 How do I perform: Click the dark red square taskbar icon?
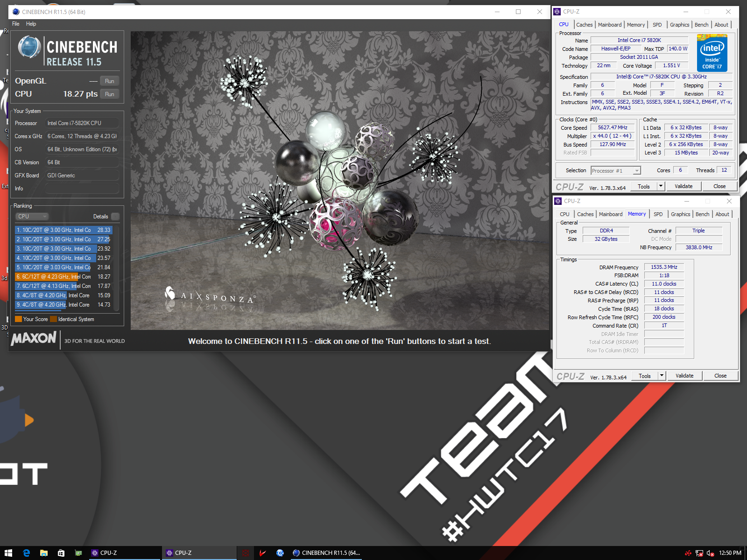tap(246, 553)
